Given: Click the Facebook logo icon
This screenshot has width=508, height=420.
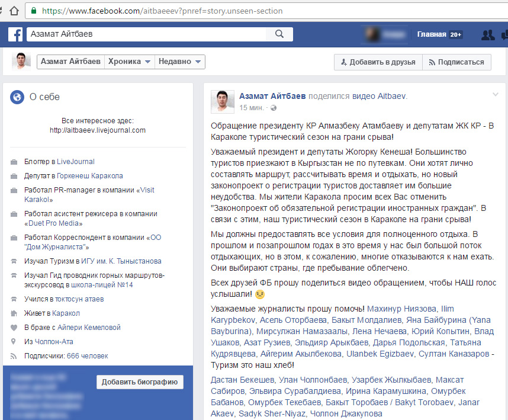Looking at the screenshot, I should coord(15,34).
